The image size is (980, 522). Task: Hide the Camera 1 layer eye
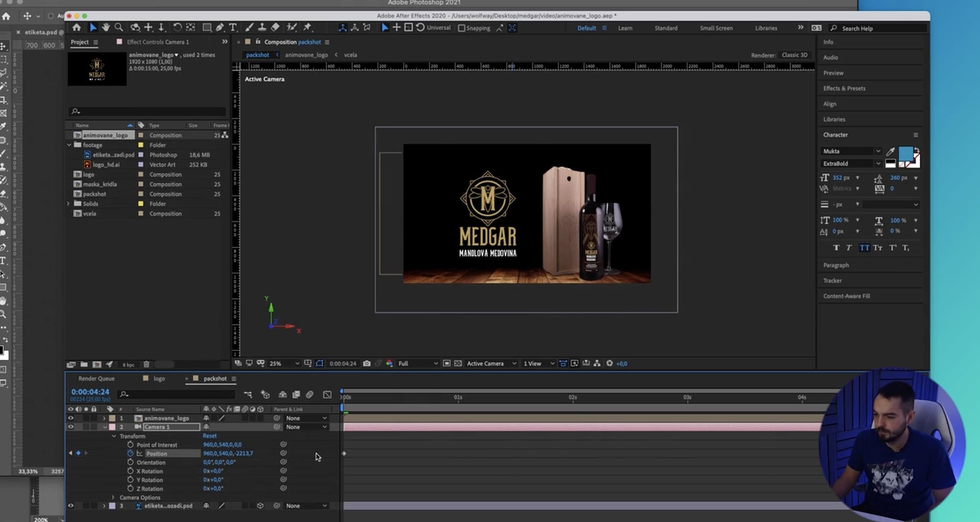point(71,427)
